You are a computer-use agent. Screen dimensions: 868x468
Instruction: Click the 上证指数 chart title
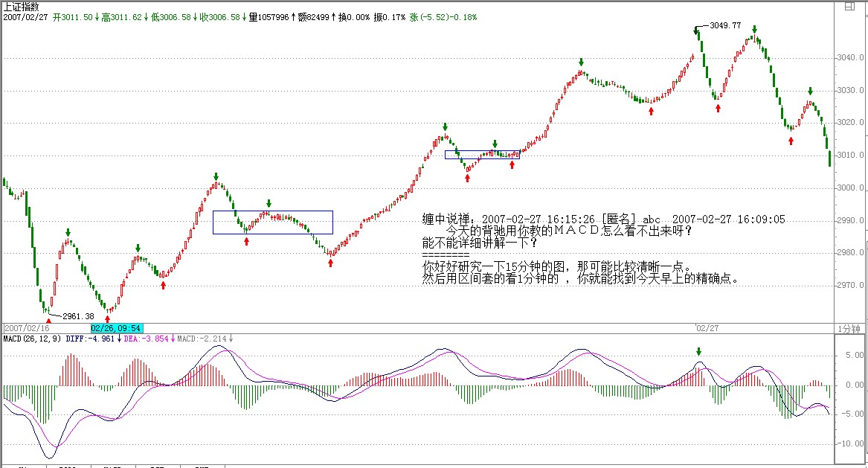(21, 6)
